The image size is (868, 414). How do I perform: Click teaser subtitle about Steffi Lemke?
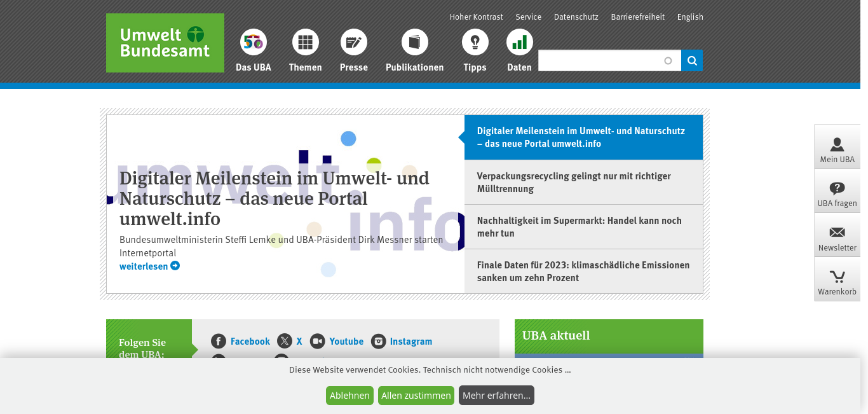click(281, 246)
